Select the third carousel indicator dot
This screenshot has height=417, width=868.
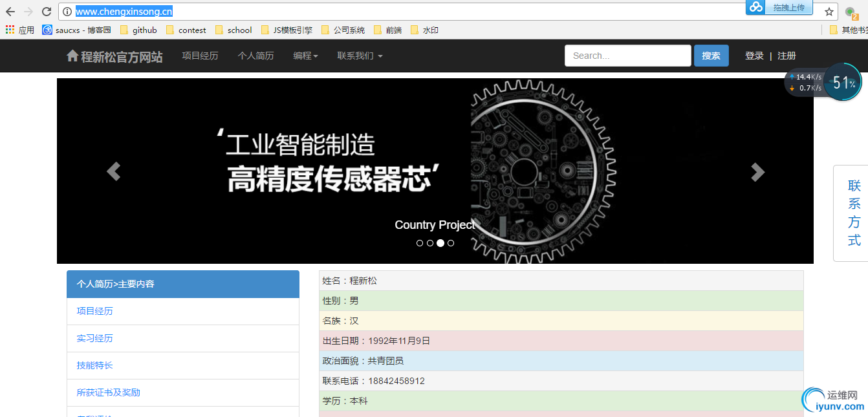[440, 243]
